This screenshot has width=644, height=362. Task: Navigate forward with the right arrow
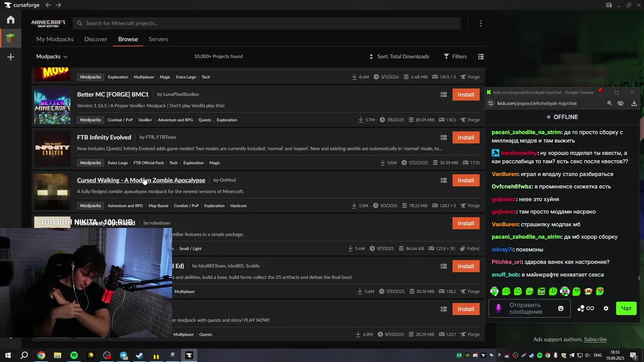58,5
